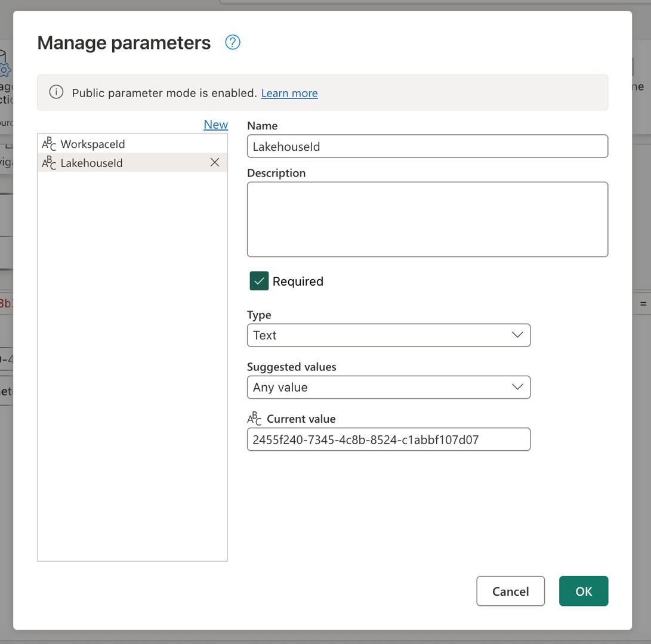
Task: Open the Learn more link
Action: tap(289, 93)
